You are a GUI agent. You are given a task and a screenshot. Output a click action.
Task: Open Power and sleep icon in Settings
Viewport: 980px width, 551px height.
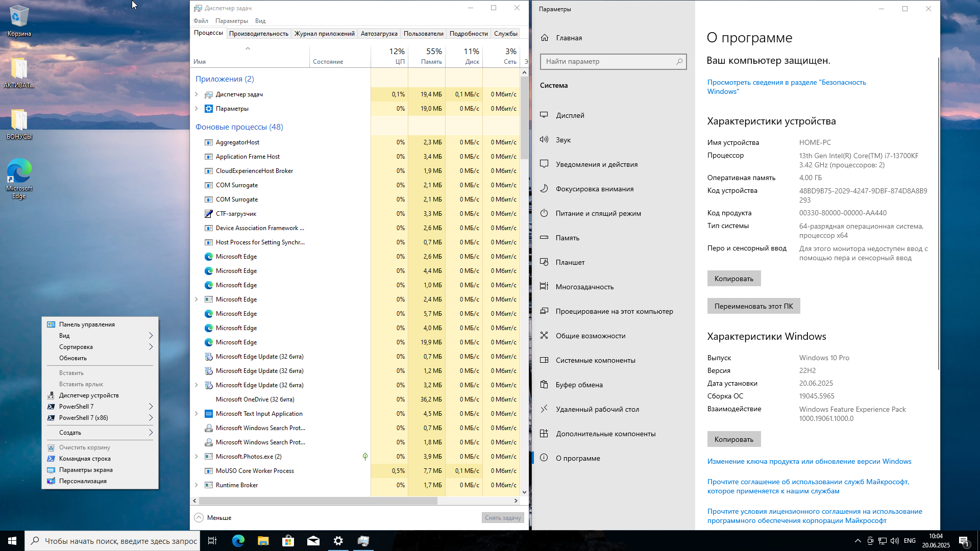tap(544, 213)
